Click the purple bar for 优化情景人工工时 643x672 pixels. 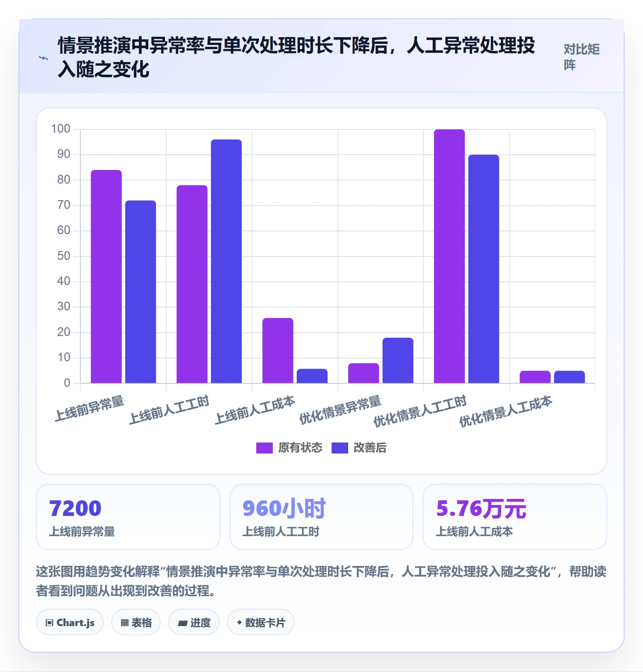coord(449,256)
